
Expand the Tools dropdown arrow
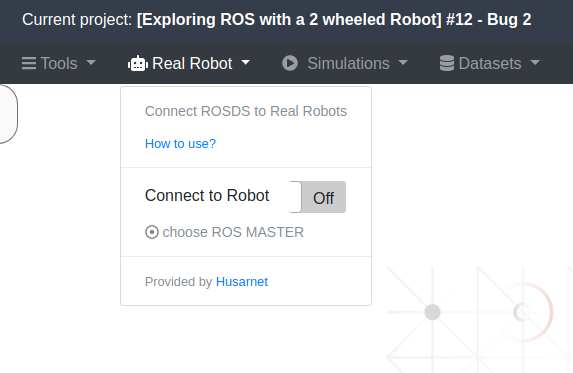pyautogui.click(x=91, y=63)
